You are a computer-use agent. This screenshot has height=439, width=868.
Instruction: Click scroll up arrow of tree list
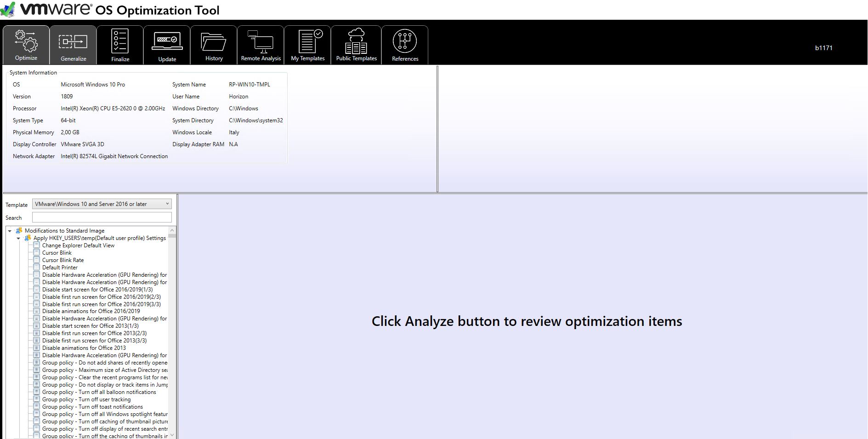172,230
